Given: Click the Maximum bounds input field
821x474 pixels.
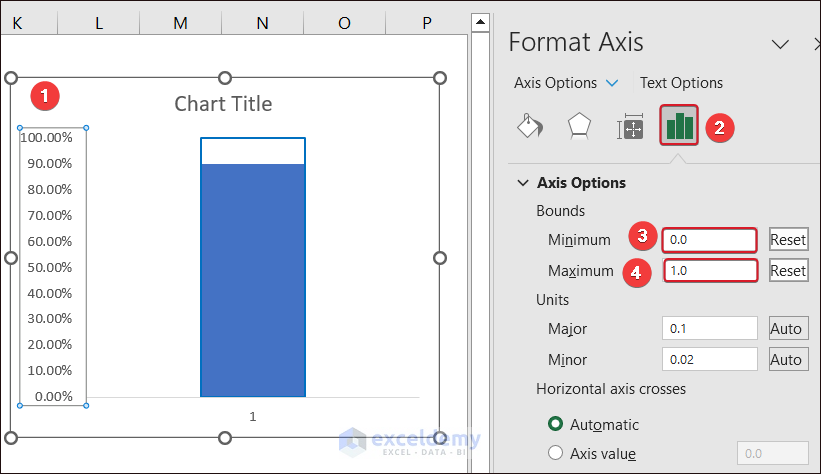Looking at the screenshot, I should click(710, 270).
